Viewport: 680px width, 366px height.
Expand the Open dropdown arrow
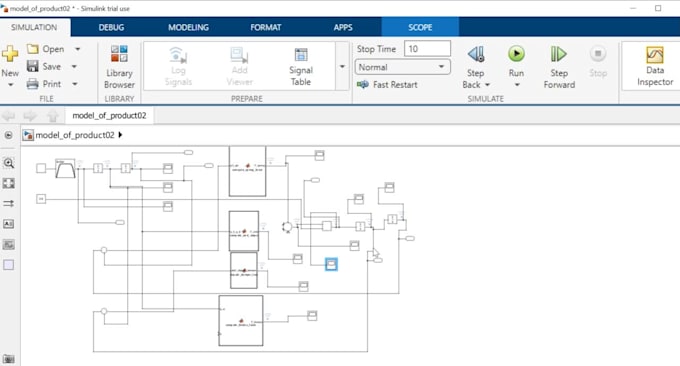77,49
